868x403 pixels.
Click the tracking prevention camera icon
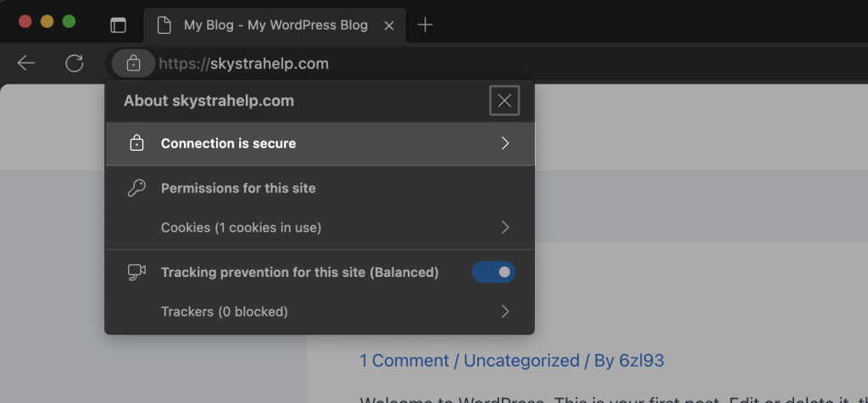click(136, 273)
